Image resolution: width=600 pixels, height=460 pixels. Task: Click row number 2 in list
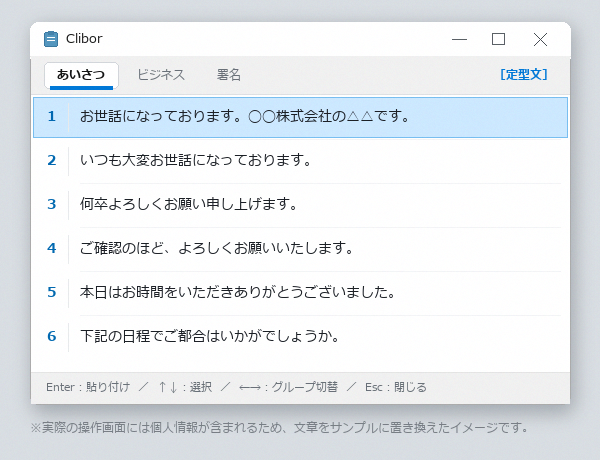52,160
